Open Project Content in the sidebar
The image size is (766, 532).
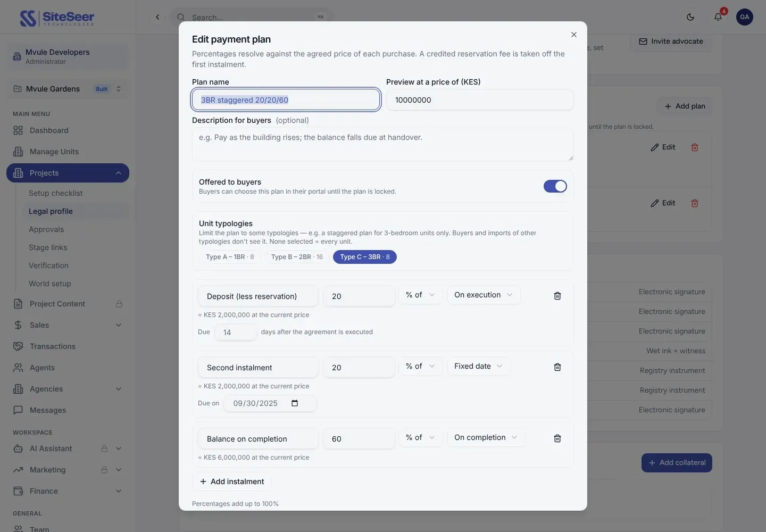tap(68, 304)
